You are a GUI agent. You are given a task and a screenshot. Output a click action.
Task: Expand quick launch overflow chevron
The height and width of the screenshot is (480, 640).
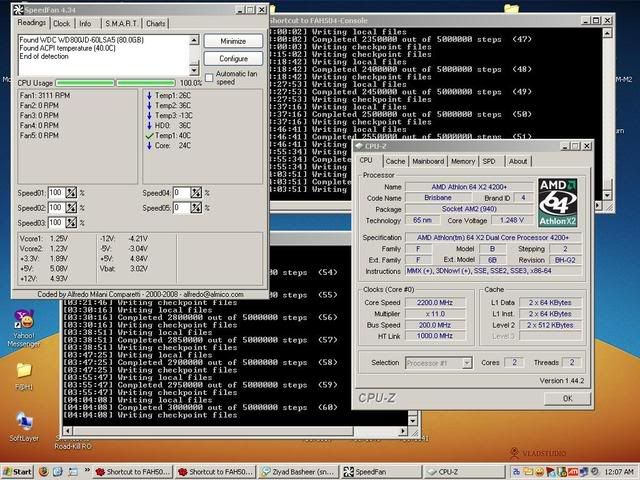[87, 470]
